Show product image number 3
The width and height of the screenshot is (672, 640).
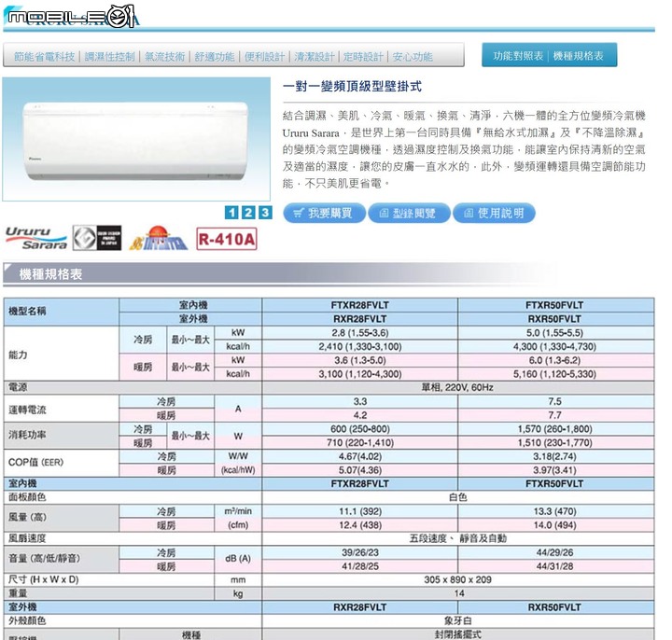pyautogui.click(x=265, y=213)
